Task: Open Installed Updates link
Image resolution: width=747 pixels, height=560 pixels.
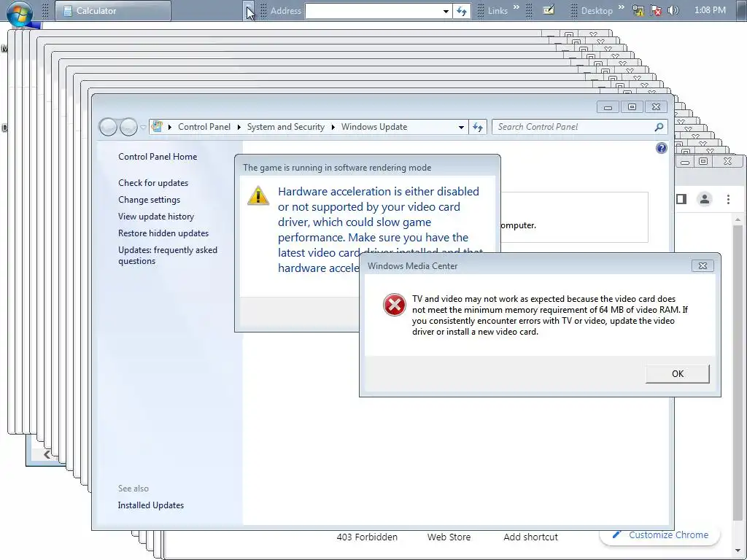Action: [x=150, y=505]
